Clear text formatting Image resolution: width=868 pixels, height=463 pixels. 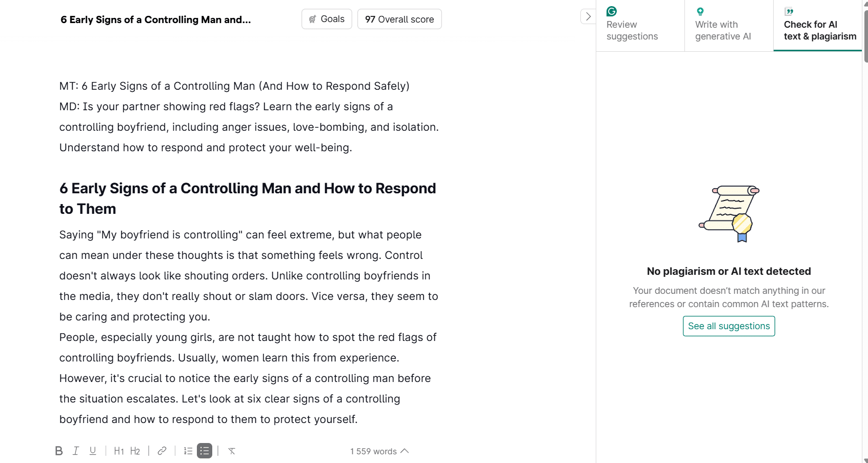click(232, 451)
